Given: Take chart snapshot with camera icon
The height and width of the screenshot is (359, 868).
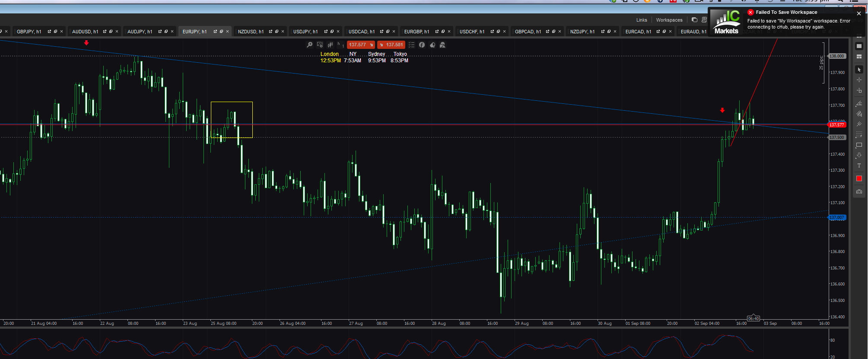Looking at the screenshot, I should point(859,191).
